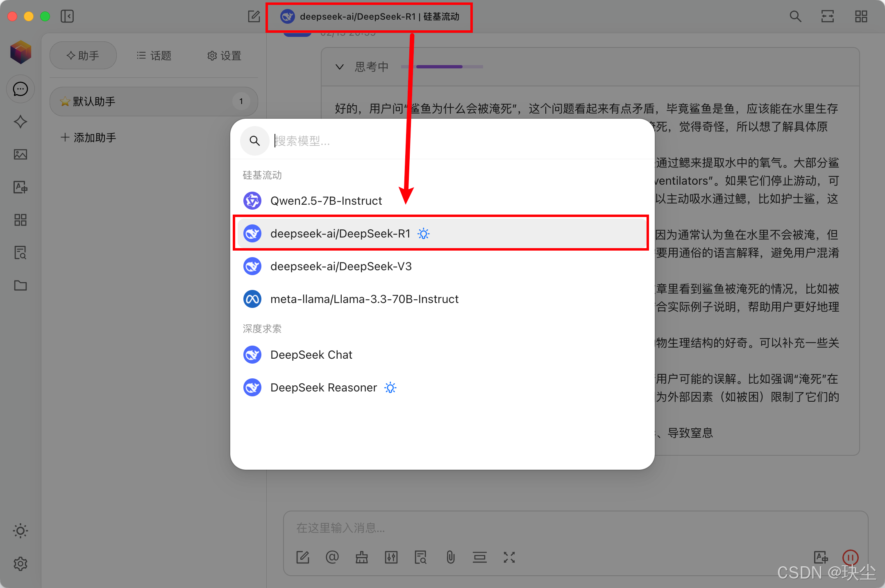Click the @ mention model icon

332,557
